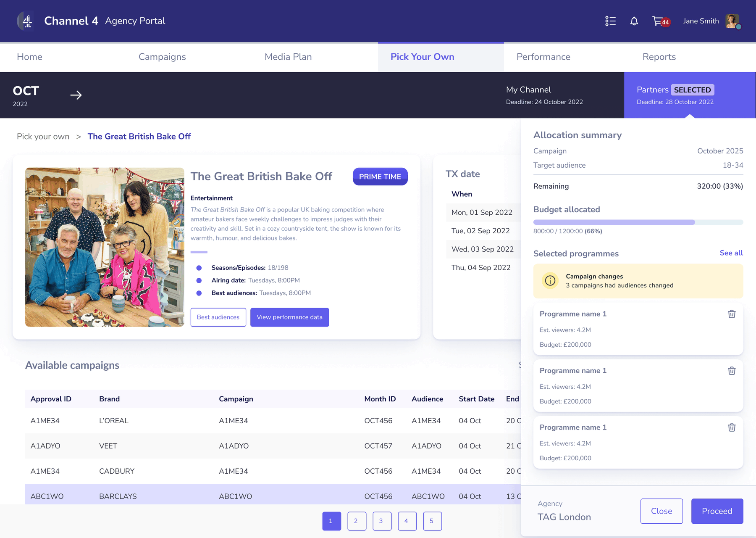Go back via Pick your own breadcrumb
This screenshot has height=538, width=756.
pos(43,137)
